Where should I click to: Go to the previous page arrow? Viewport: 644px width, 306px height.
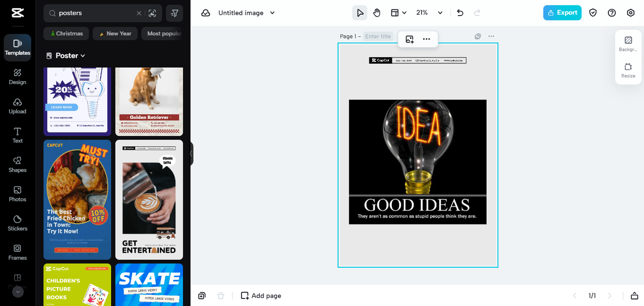pyautogui.click(x=575, y=295)
